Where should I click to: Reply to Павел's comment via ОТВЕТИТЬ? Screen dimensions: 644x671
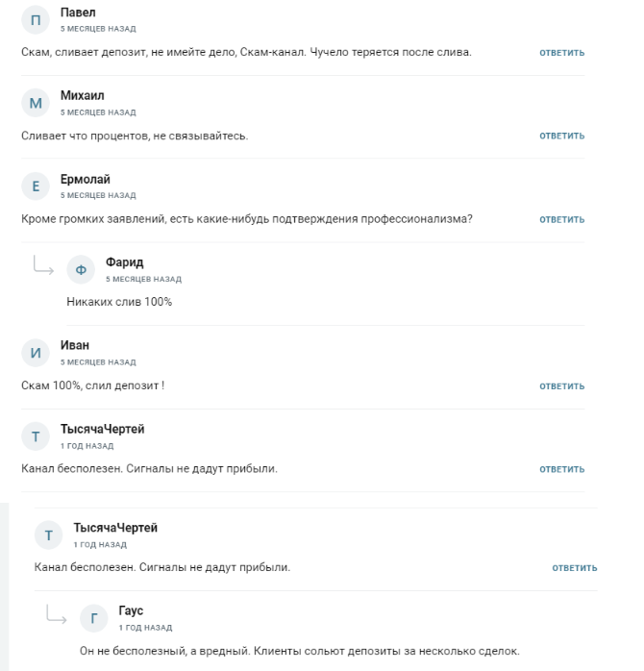(x=561, y=52)
